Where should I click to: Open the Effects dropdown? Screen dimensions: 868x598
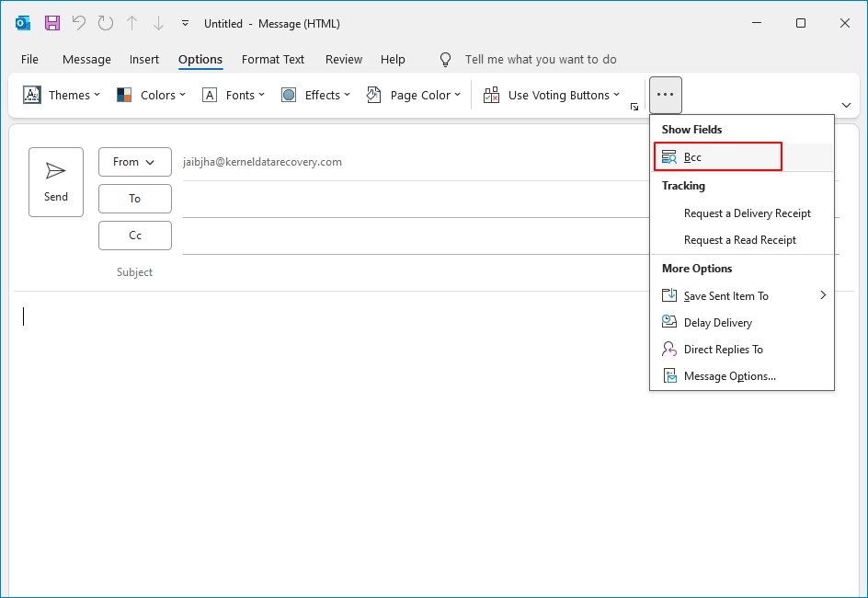[316, 96]
